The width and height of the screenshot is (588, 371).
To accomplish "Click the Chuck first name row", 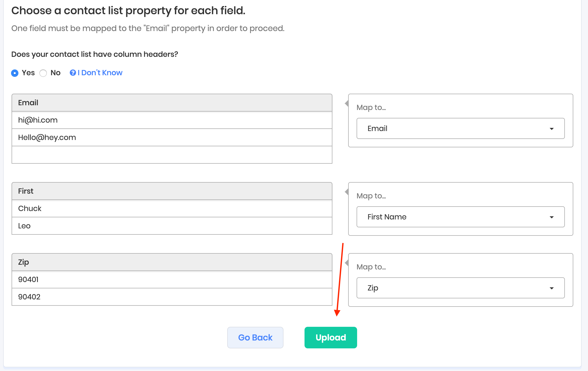I will (x=172, y=208).
